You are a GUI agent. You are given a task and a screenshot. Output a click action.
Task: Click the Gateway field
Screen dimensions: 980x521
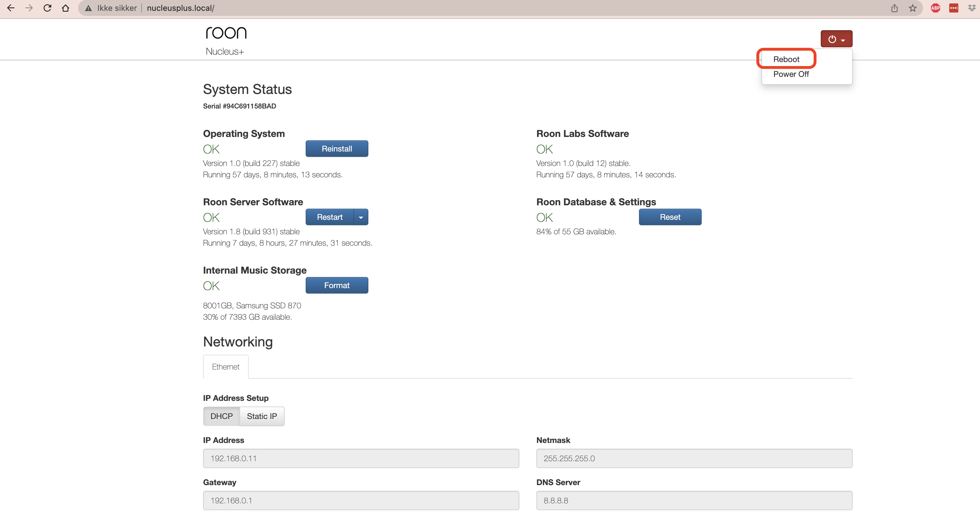(361, 501)
